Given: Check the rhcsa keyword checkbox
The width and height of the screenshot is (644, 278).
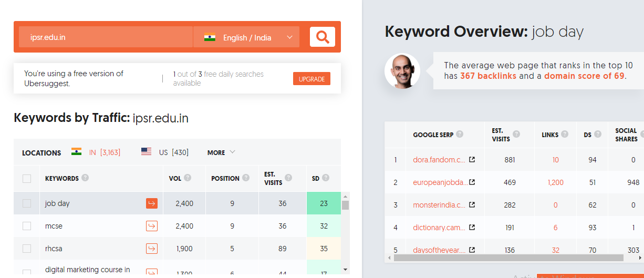Looking at the screenshot, I should click(27, 249).
